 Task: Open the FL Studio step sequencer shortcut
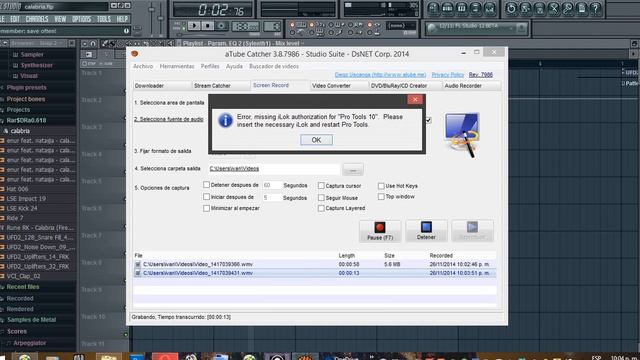447,8
